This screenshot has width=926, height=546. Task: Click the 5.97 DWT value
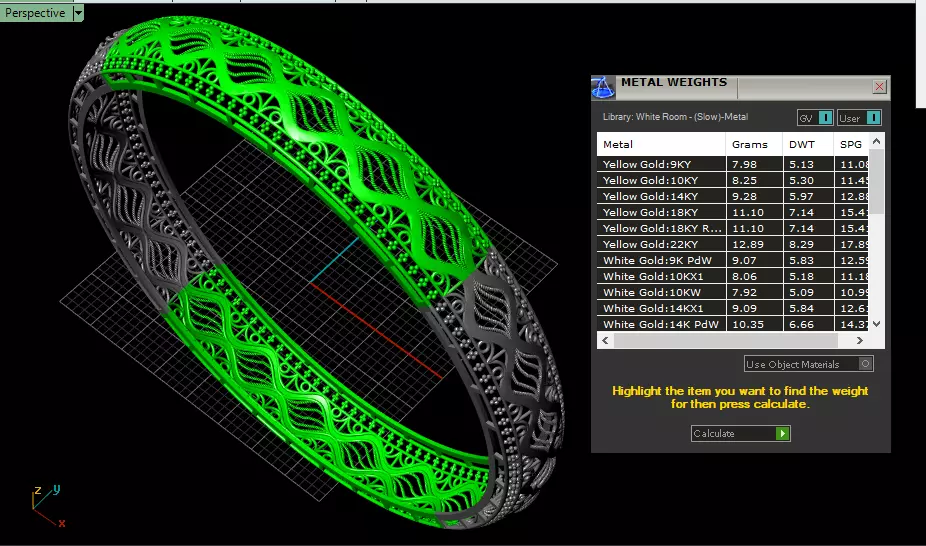[801, 196]
